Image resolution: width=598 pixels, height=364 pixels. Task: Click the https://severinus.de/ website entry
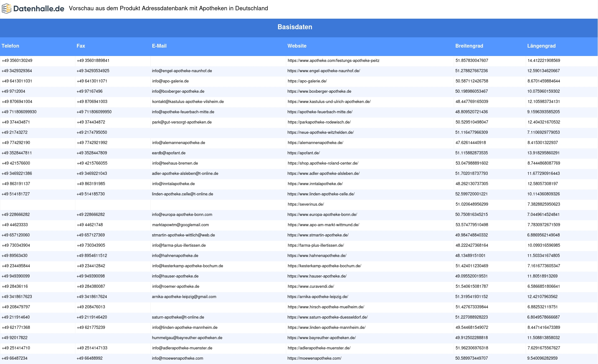tap(306, 204)
